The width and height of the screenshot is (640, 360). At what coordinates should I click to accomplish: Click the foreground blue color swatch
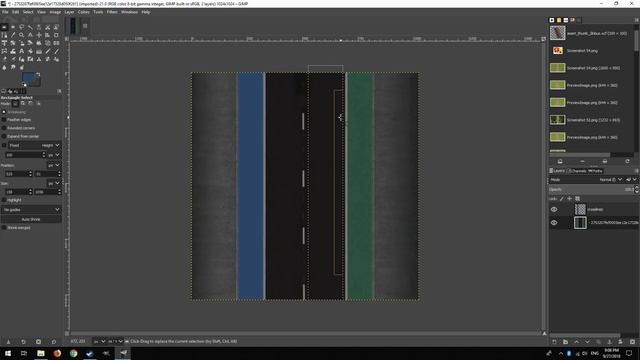click(28, 77)
